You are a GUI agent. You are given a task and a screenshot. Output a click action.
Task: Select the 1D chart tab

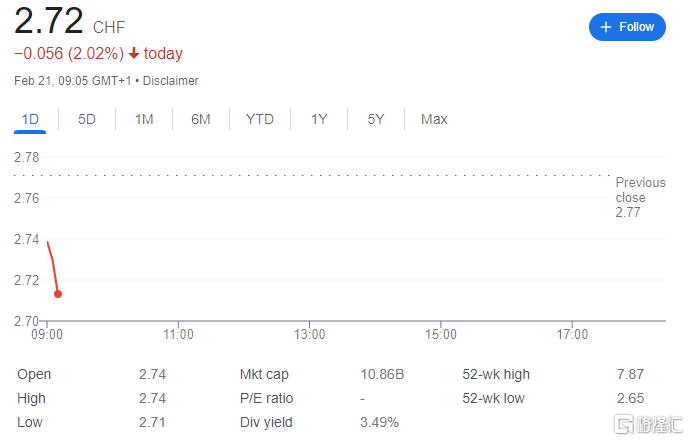click(30, 119)
